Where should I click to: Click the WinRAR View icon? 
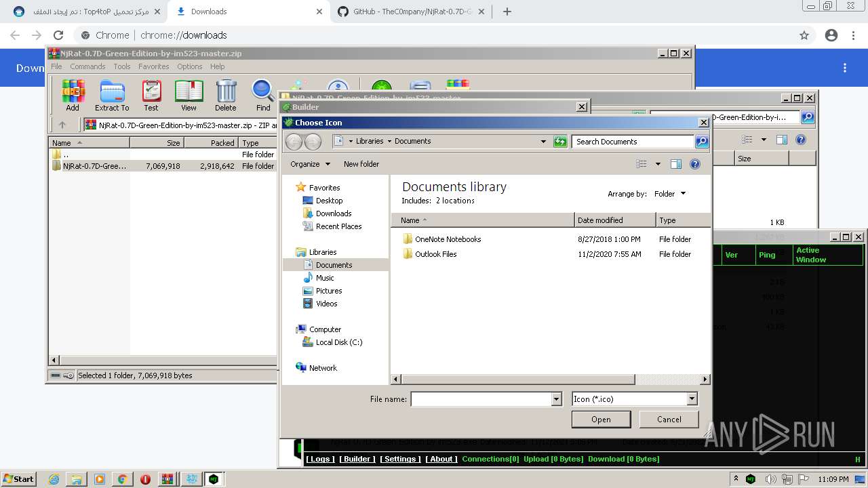click(189, 96)
